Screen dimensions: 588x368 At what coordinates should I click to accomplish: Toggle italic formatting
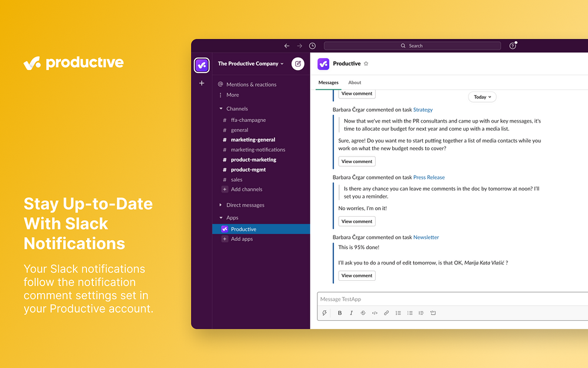point(352,313)
